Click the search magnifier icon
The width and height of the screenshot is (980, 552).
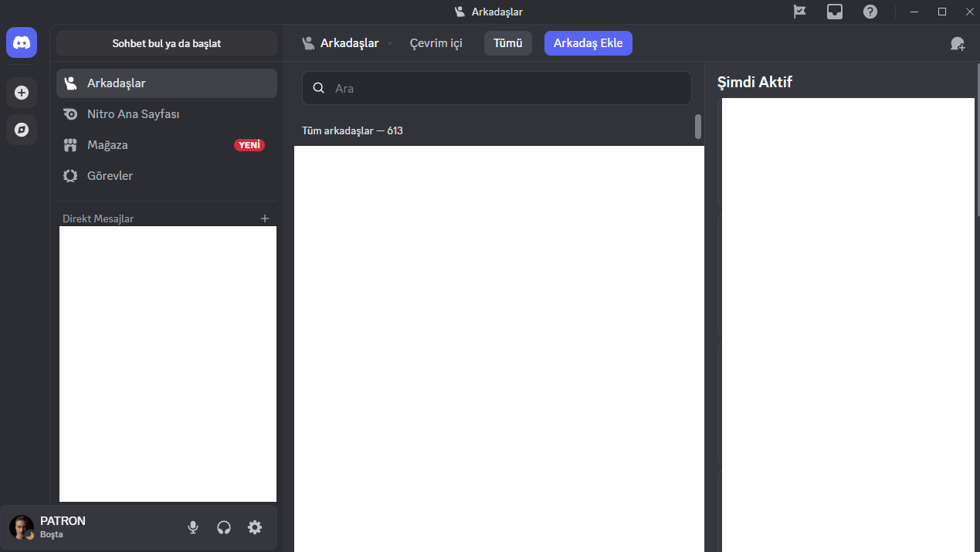318,88
